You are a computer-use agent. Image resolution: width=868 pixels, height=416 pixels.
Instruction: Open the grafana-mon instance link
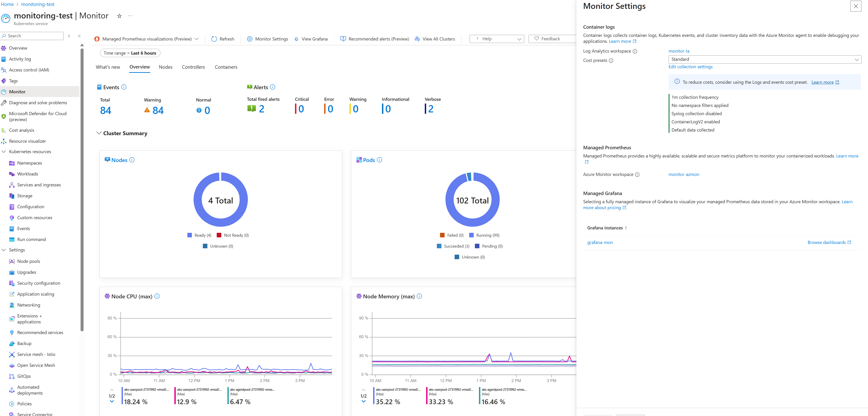point(600,243)
